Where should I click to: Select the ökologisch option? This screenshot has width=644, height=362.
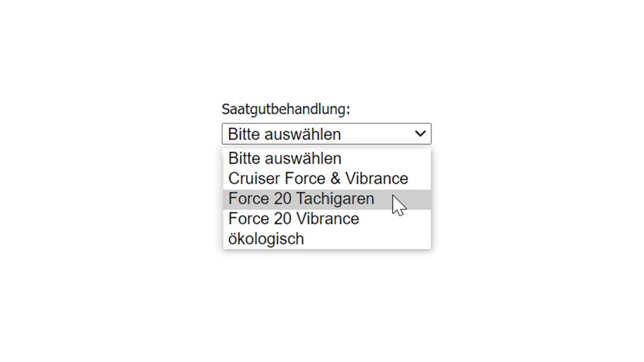pos(266,239)
